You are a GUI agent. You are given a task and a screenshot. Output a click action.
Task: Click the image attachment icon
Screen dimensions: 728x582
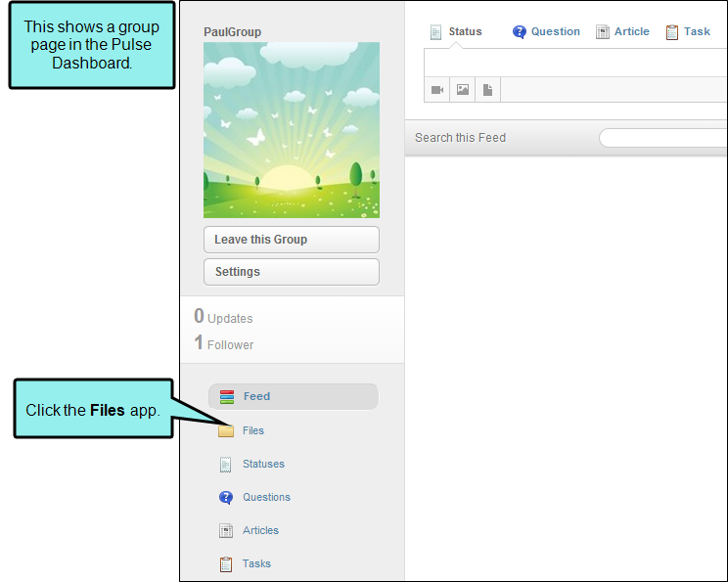[463, 90]
